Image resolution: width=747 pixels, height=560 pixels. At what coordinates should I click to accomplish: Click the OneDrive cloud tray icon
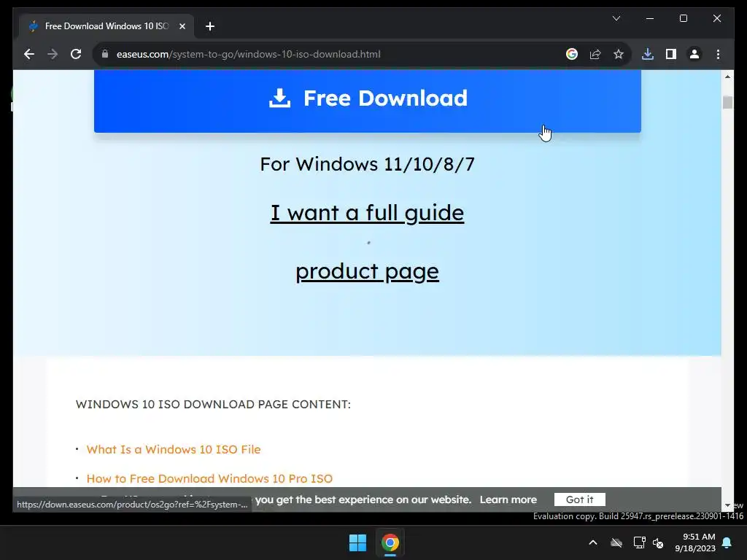616,542
